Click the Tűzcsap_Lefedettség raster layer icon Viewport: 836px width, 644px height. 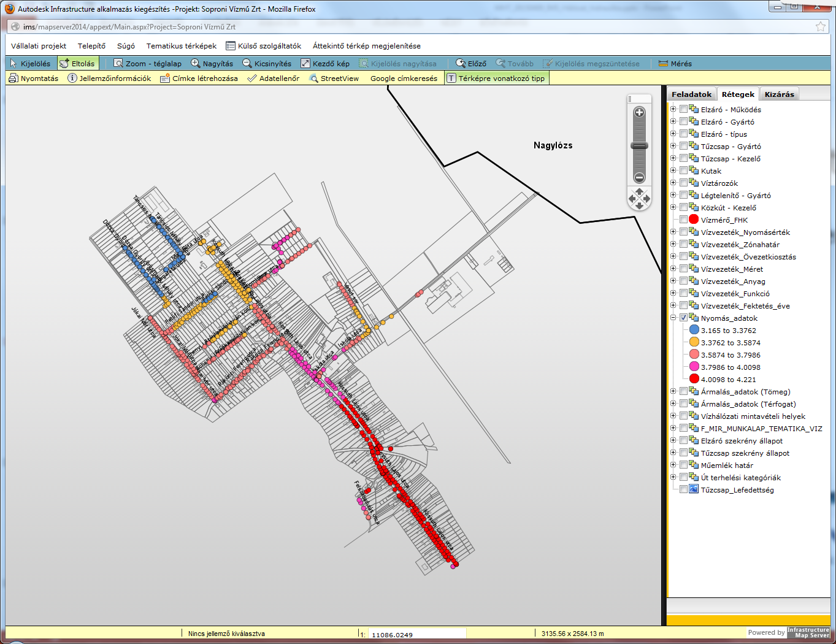[x=694, y=489]
